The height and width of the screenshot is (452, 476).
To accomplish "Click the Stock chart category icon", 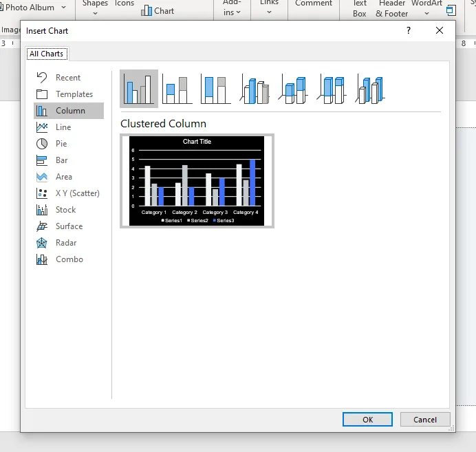I will (42, 210).
